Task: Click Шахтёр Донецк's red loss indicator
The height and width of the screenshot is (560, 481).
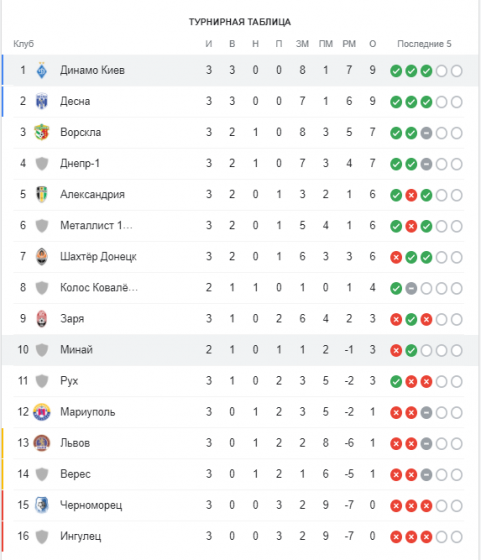Action: (396, 258)
